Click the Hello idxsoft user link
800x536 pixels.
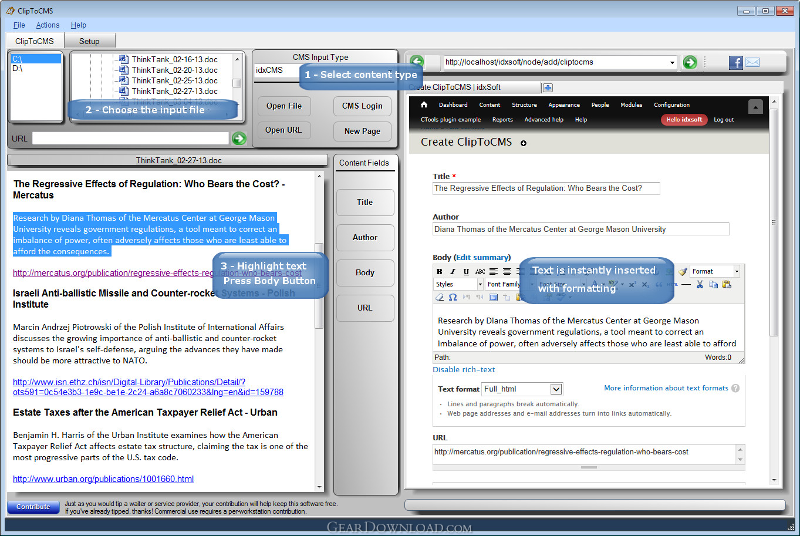pos(684,120)
